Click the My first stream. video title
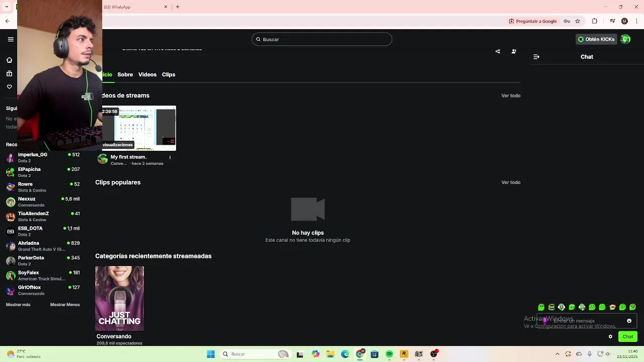644x362 pixels. [128, 157]
